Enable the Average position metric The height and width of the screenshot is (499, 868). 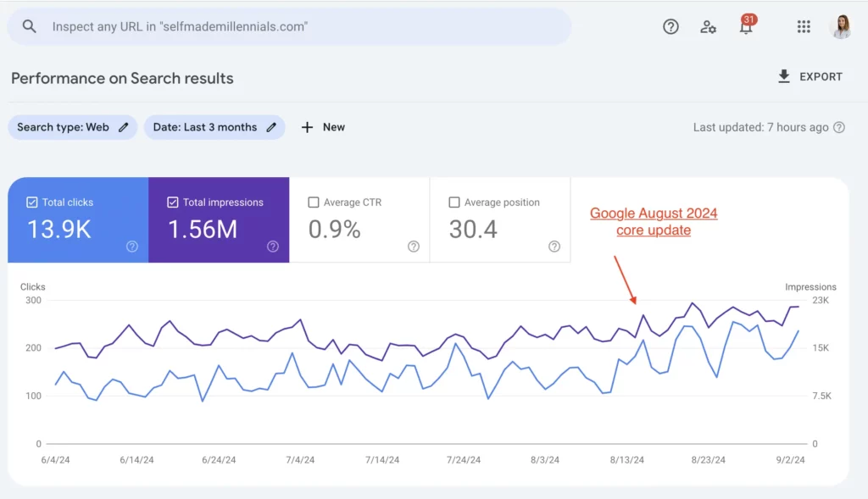(x=455, y=202)
